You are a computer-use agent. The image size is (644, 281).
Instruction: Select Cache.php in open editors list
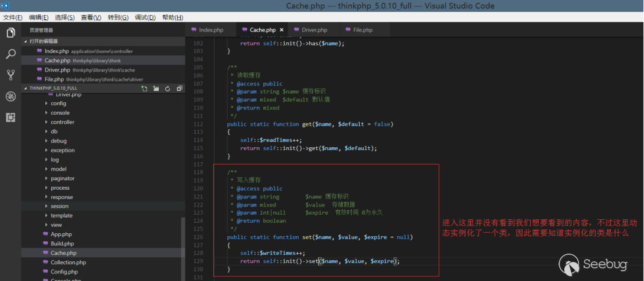(x=103, y=61)
